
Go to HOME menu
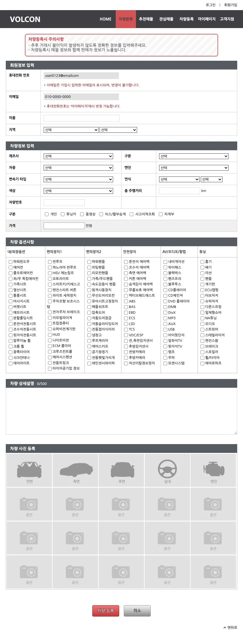(x=106, y=19)
